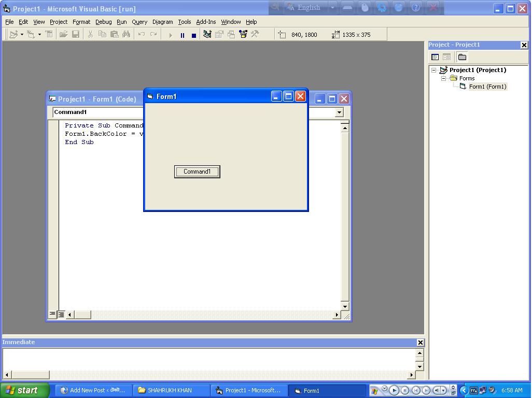532x398 pixels.
Task: Open the Form Layout Window icon
Action: pos(231,34)
